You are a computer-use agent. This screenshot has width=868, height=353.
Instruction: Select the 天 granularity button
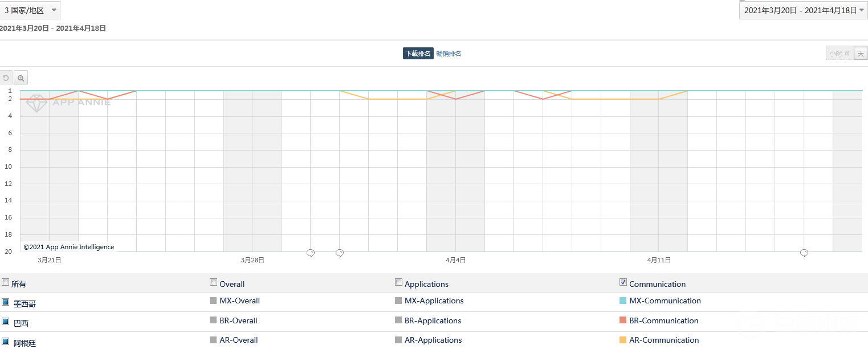coord(861,54)
